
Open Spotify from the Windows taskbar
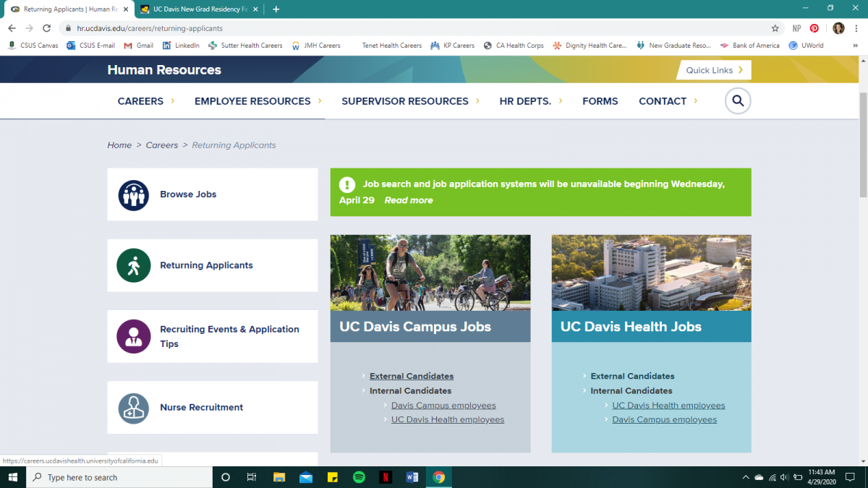(x=359, y=477)
